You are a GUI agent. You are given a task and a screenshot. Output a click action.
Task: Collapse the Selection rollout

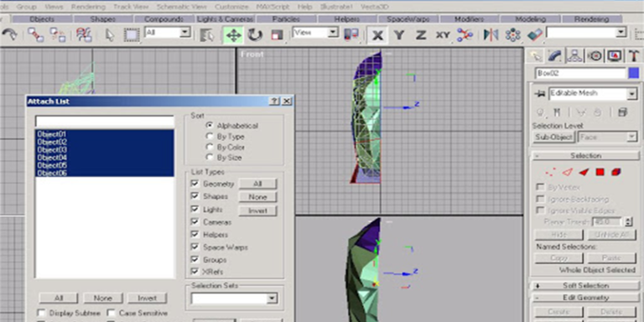pos(585,156)
